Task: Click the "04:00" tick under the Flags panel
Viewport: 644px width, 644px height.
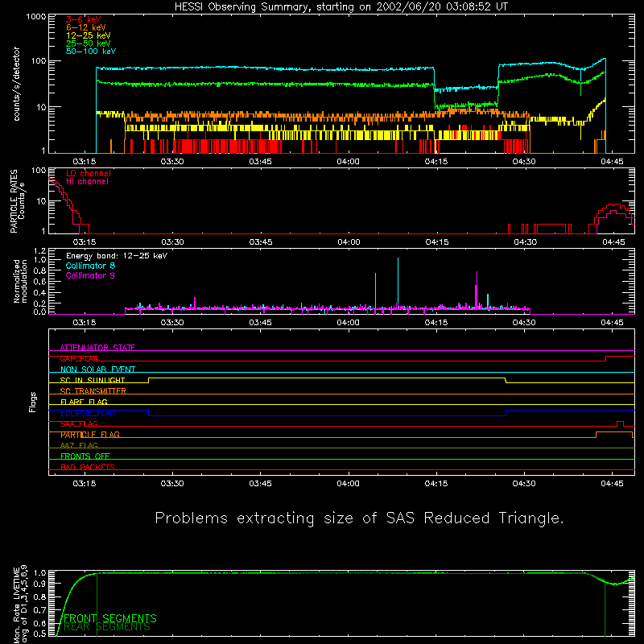Action: (x=349, y=484)
